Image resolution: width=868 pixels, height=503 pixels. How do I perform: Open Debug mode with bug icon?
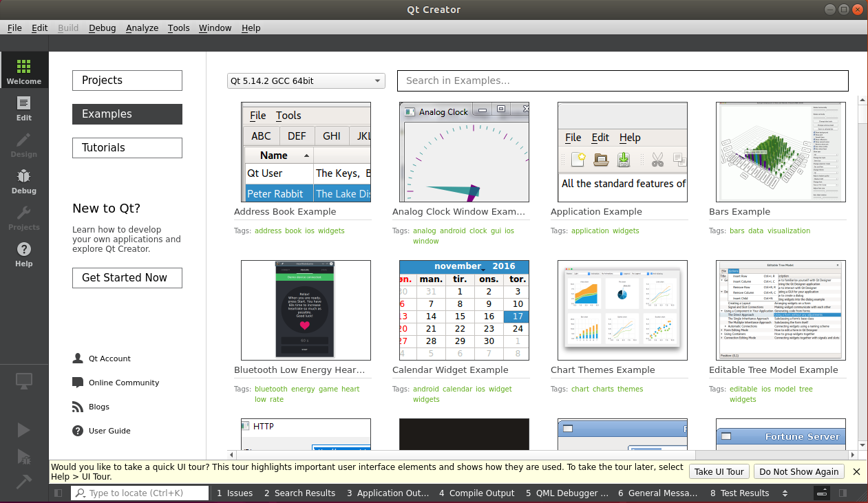pyautogui.click(x=24, y=180)
